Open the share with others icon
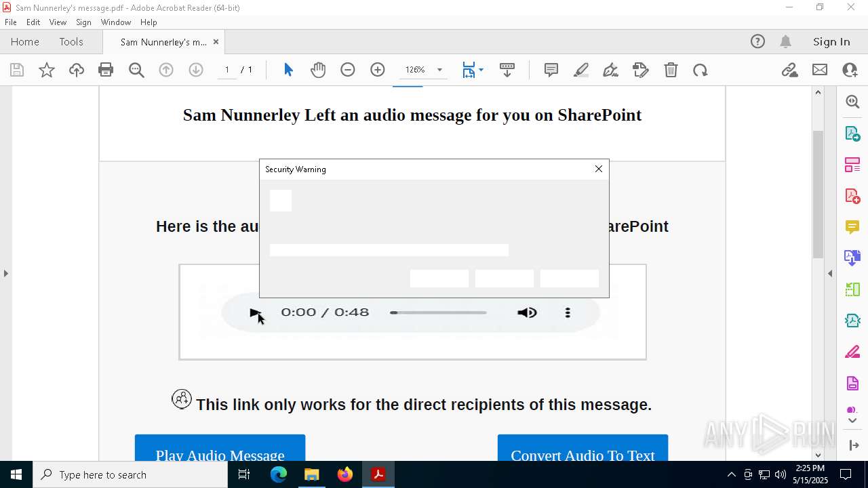 [x=850, y=70]
